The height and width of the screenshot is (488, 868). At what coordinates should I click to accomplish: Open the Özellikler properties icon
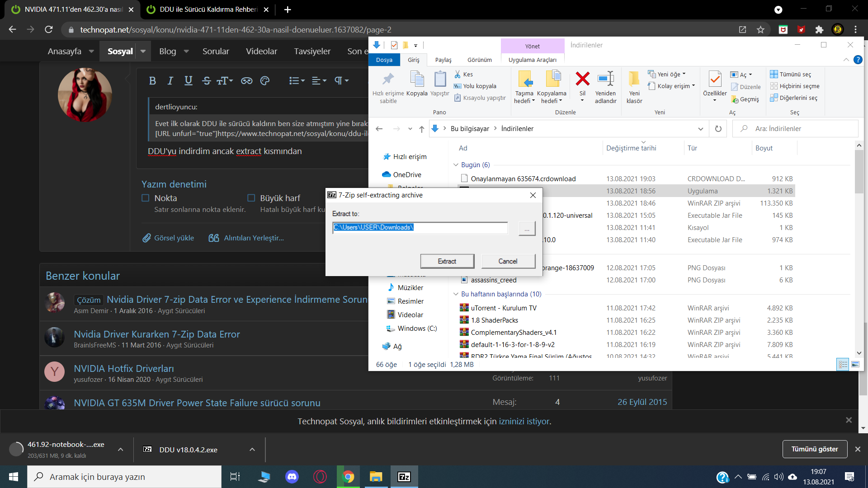(x=715, y=79)
